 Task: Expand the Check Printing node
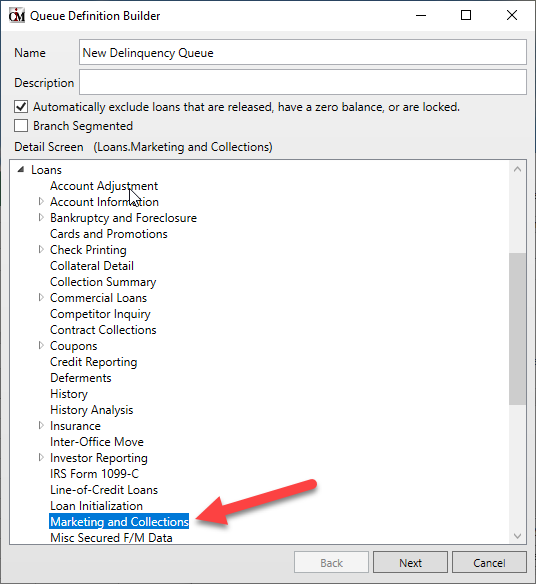point(41,250)
